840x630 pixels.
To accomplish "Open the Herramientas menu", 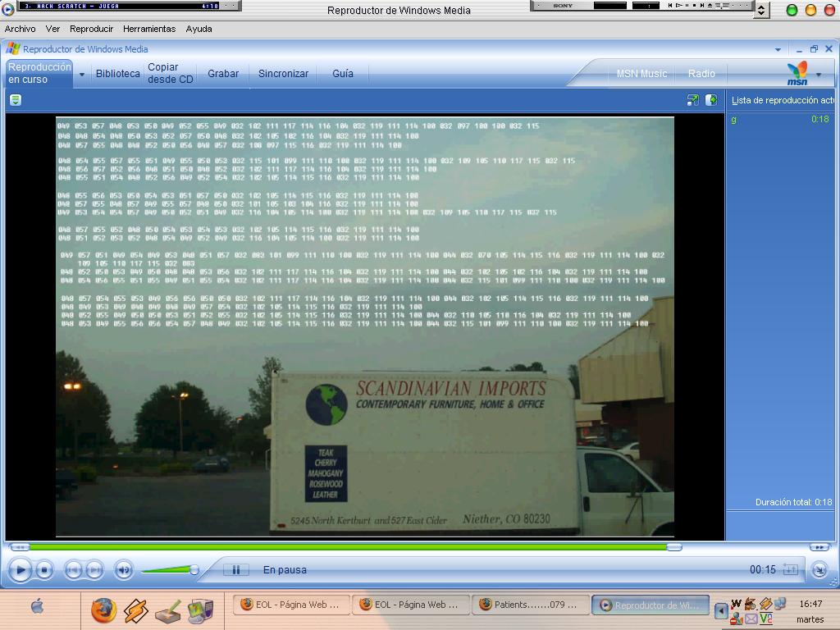I will 149,29.
